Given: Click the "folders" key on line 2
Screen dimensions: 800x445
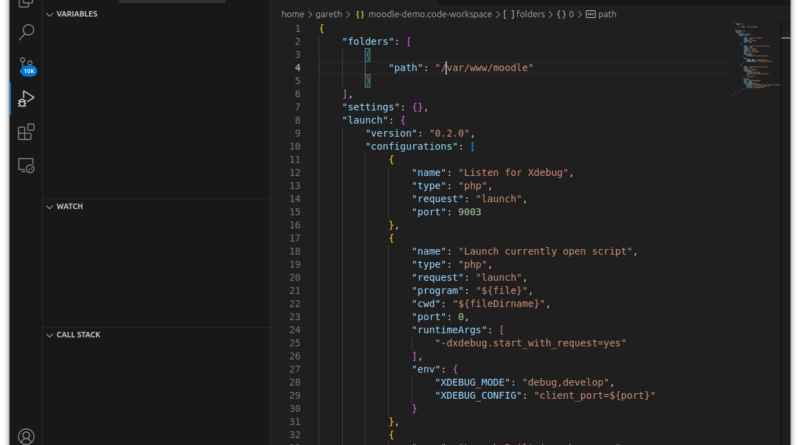Looking at the screenshot, I should click(x=368, y=42).
